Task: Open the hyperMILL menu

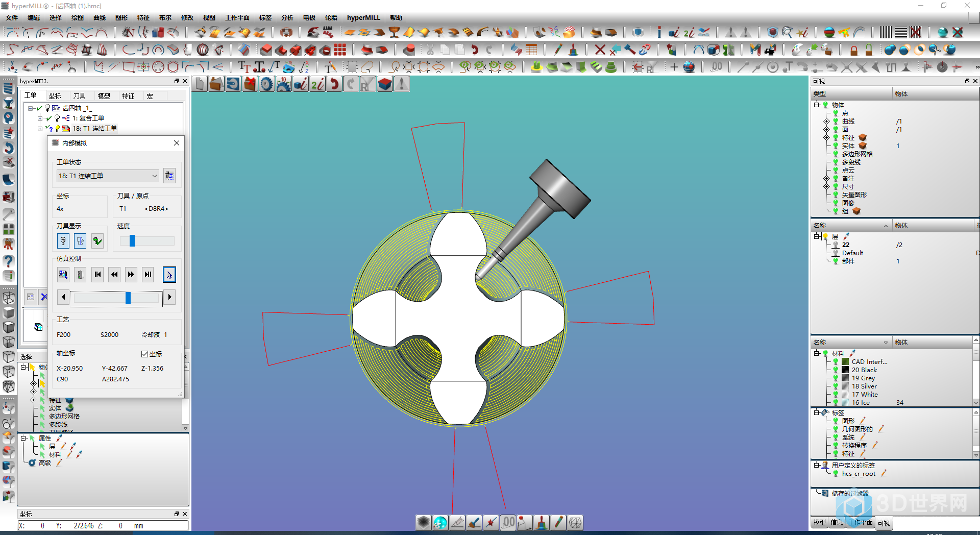Action: point(363,18)
